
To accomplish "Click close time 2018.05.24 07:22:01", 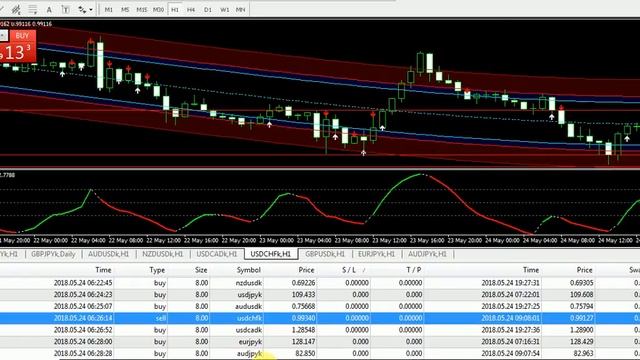I will click(x=510, y=294).
